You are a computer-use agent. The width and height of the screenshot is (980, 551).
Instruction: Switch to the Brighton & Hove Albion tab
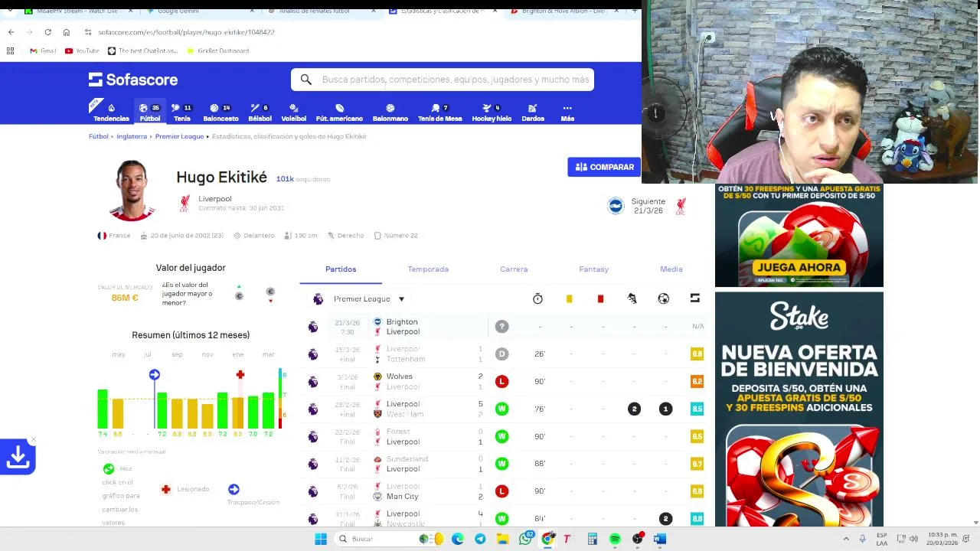[x=563, y=11]
